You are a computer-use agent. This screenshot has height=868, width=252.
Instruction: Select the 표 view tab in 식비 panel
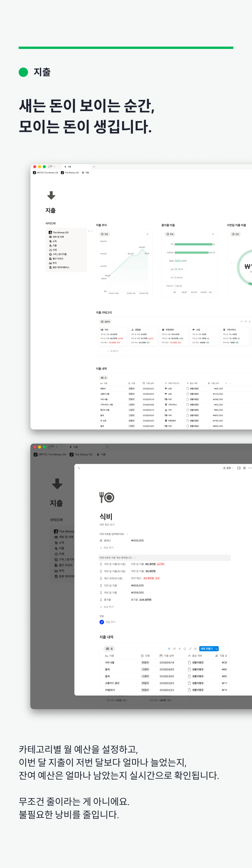tap(109, 649)
